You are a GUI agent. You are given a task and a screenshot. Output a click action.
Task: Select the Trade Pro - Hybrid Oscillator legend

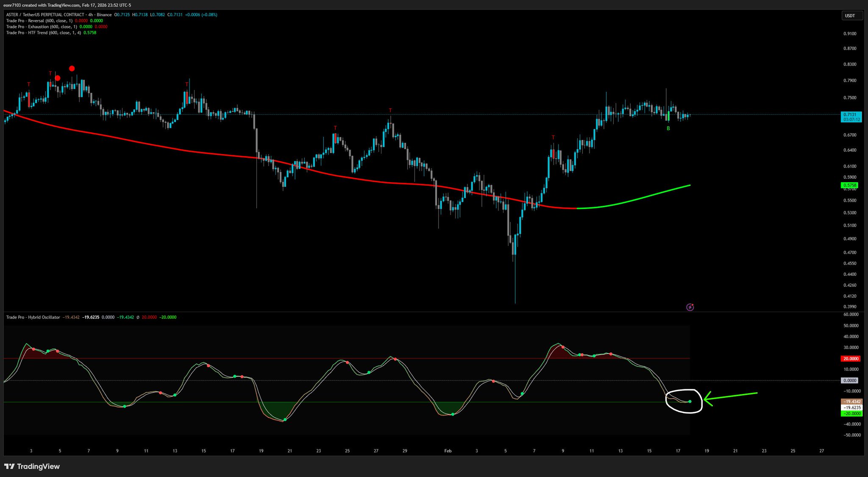pyautogui.click(x=33, y=317)
